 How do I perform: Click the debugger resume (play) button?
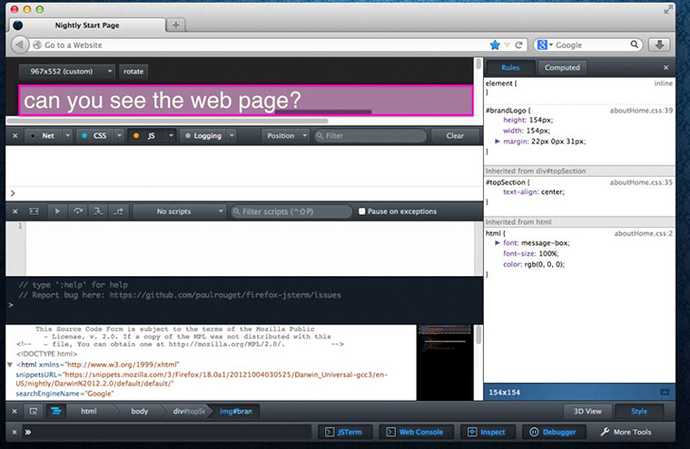pyautogui.click(x=57, y=211)
